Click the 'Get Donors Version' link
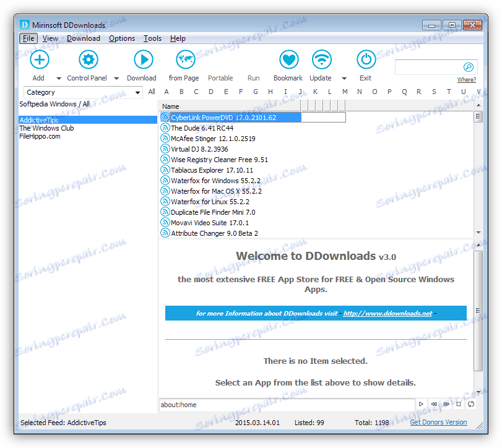The width and height of the screenshot is (502, 448). click(x=438, y=422)
